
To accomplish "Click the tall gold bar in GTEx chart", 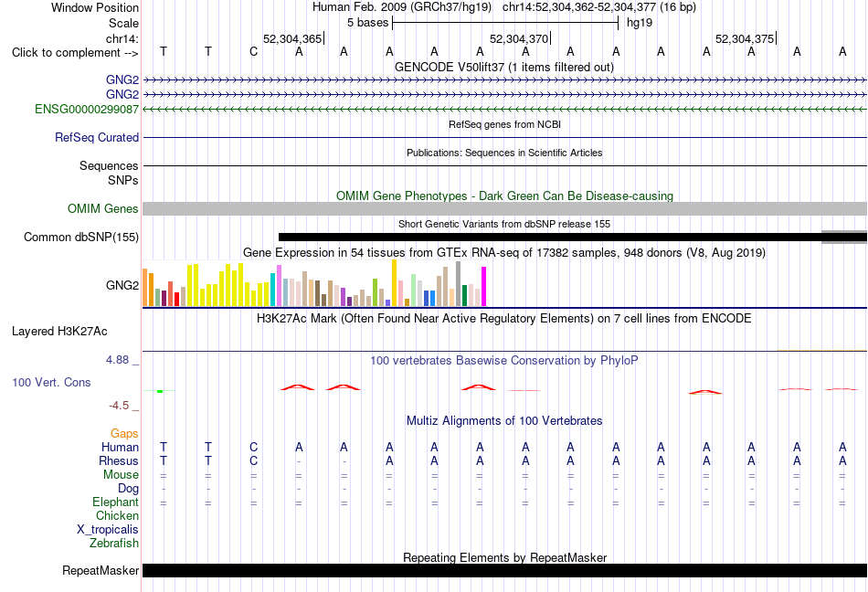I will (395, 282).
